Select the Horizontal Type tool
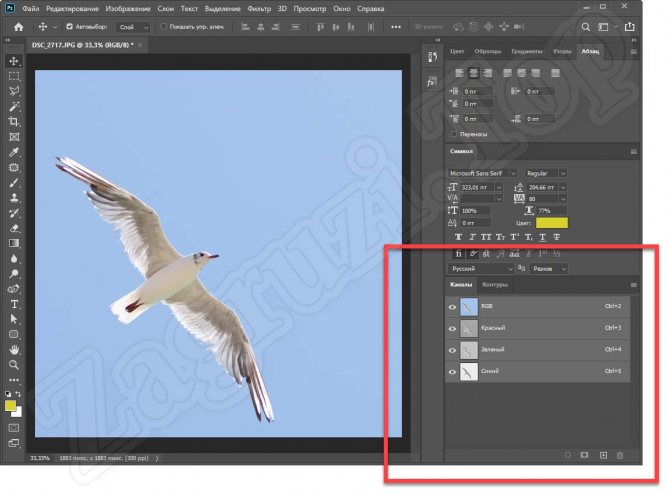The width and height of the screenshot is (670, 494). pos(14,304)
